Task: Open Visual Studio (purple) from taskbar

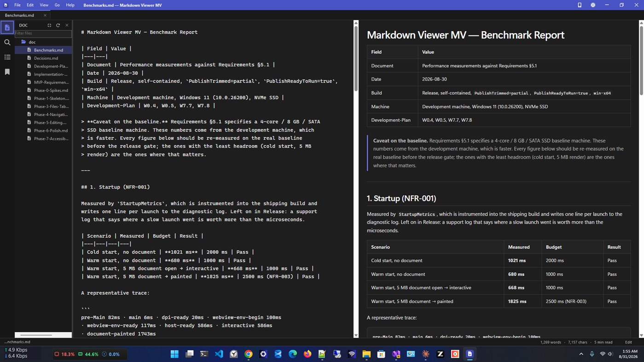Action: click(396, 354)
